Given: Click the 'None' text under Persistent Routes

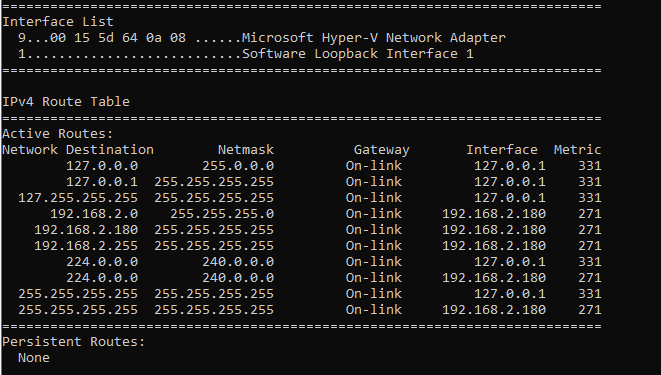Looking at the screenshot, I should (34, 358).
